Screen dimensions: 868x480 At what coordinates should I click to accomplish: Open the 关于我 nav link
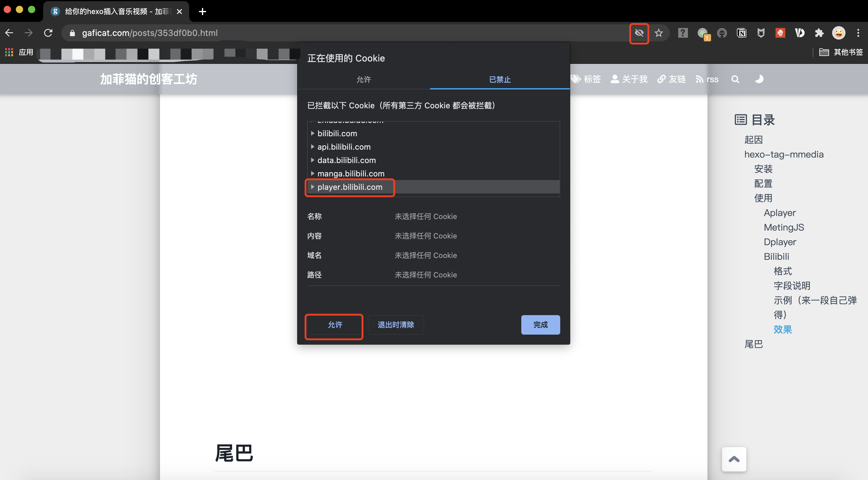click(x=629, y=79)
